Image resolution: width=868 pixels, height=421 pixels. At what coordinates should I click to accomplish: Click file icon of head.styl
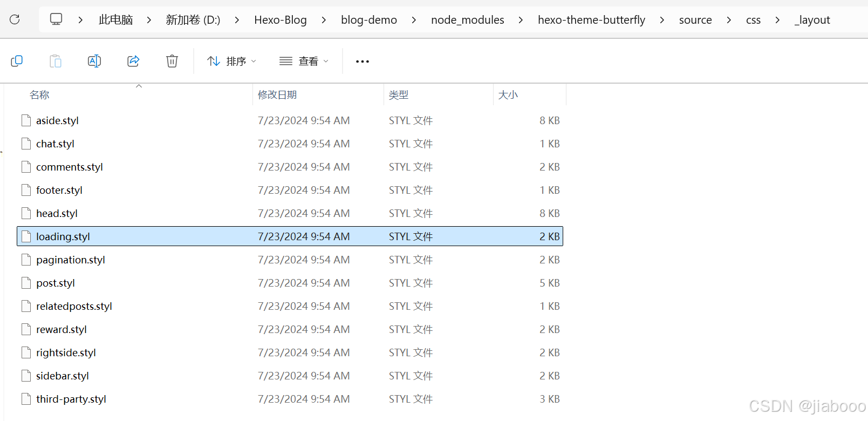pyautogui.click(x=26, y=213)
